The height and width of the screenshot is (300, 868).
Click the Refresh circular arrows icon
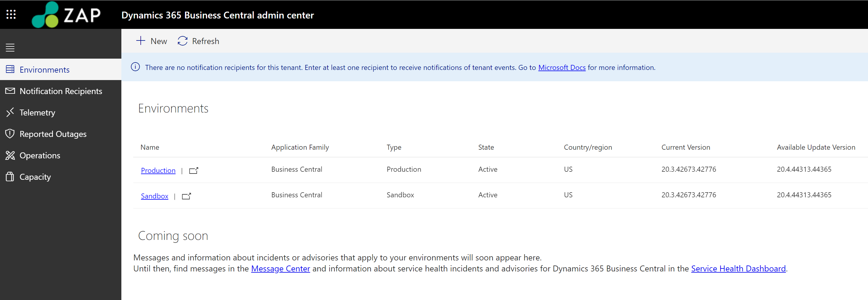tap(182, 41)
